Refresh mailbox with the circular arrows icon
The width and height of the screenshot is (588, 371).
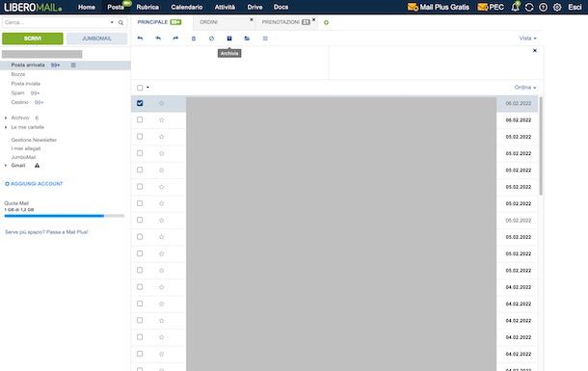529,7
